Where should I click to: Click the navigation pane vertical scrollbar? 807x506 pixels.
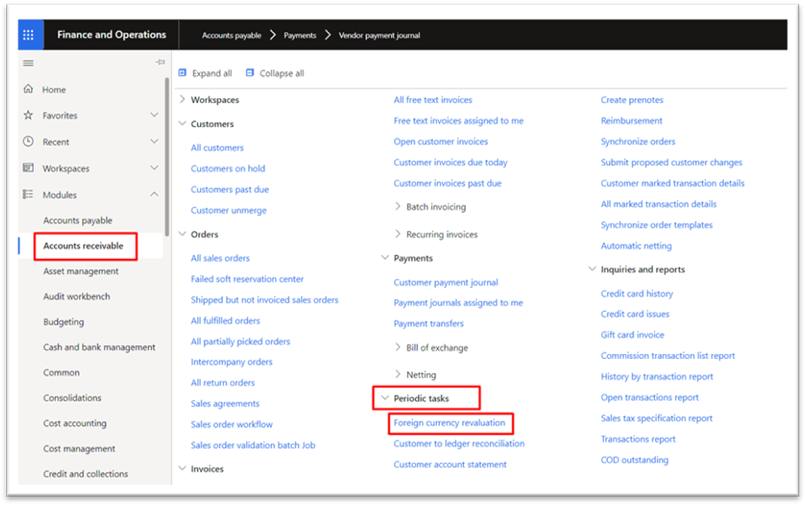coord(167,157)
